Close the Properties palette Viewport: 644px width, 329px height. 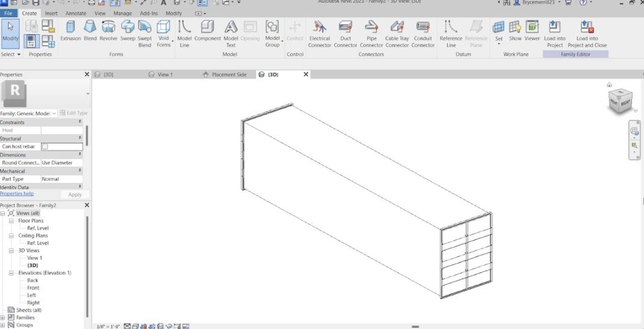click(x=87, y=75)
